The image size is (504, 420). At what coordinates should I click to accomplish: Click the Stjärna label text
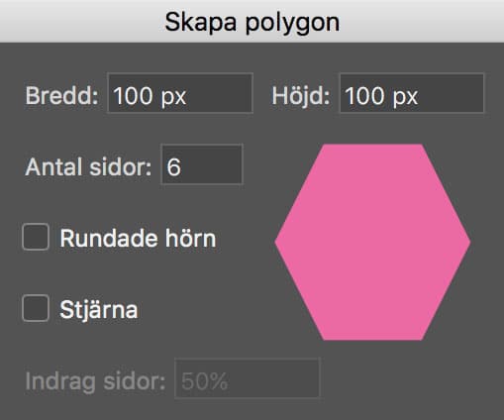pos(99,310)
